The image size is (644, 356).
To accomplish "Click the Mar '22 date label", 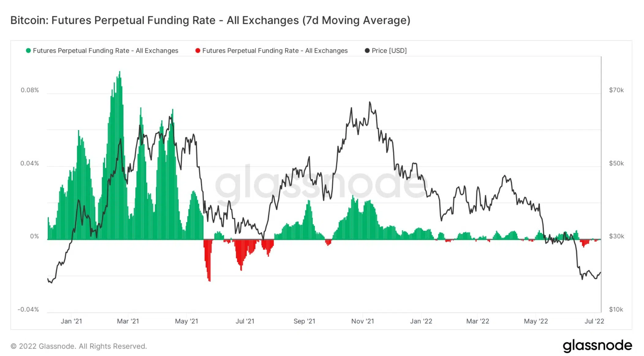I will coord(478,321).
